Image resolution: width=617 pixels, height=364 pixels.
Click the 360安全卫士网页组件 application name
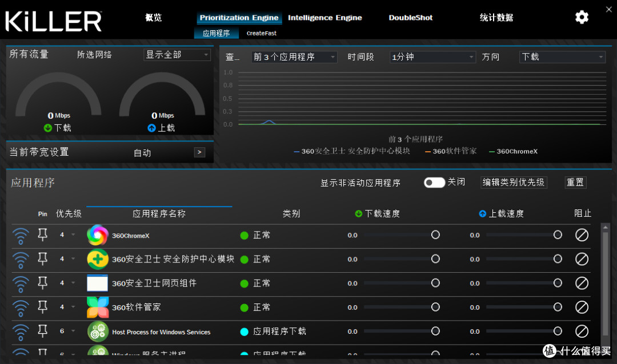click(154, 283)
